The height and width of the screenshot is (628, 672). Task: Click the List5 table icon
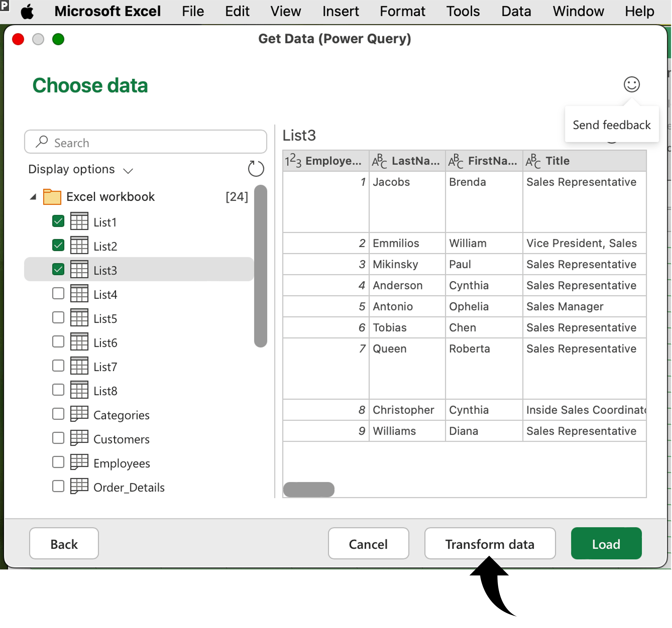click(x=79, y=318)
